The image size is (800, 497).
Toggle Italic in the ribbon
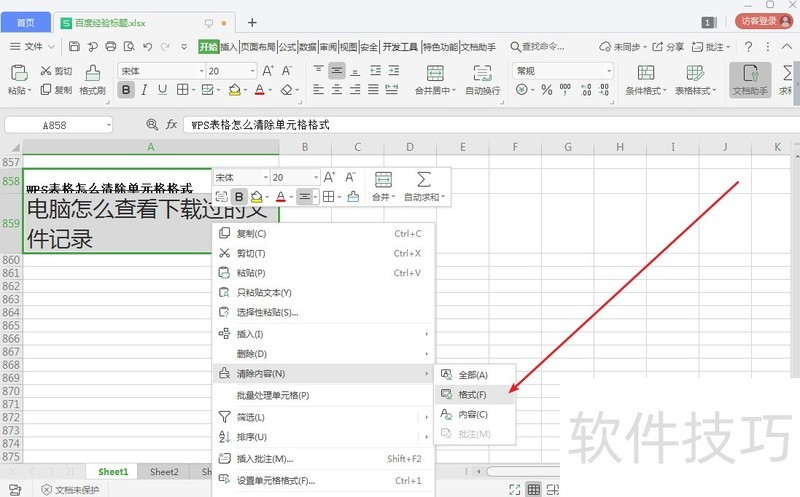pyautogui.click(x=144, y=90)
